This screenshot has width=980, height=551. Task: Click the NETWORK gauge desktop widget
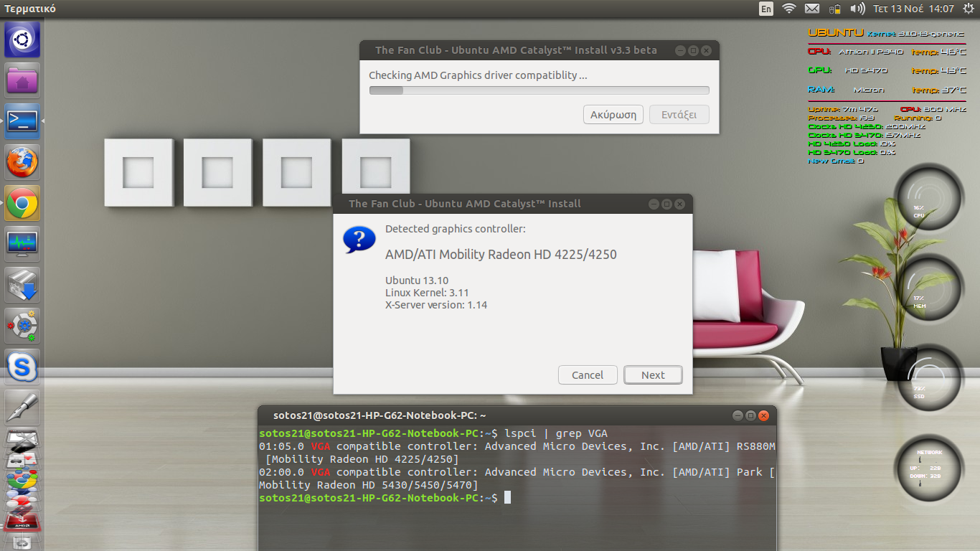point(929,468)
